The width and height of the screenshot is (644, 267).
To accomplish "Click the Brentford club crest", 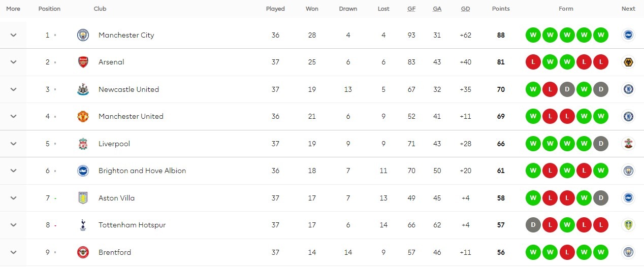I will tap(83, 252).
